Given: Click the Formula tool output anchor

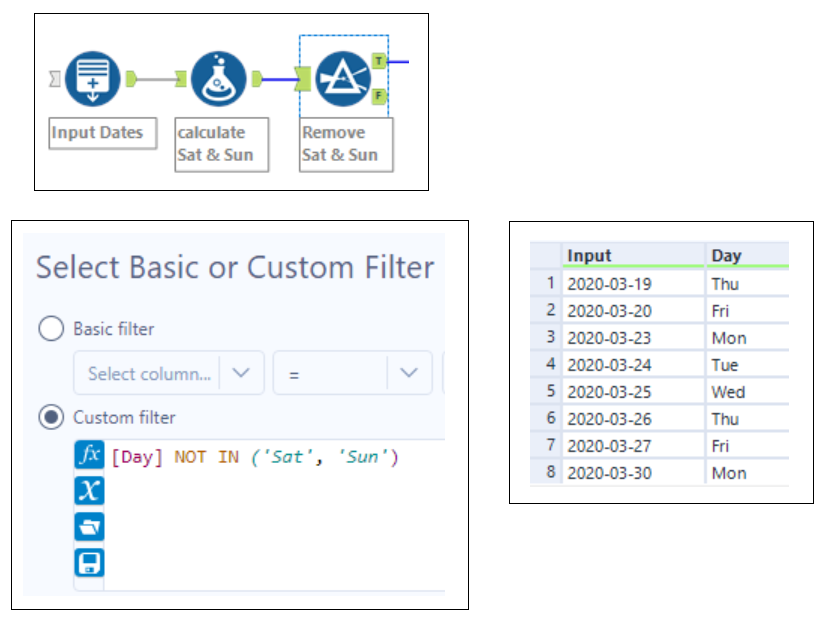Looking at the screenshot, I should pyautogui.click(x=257, y=79).
